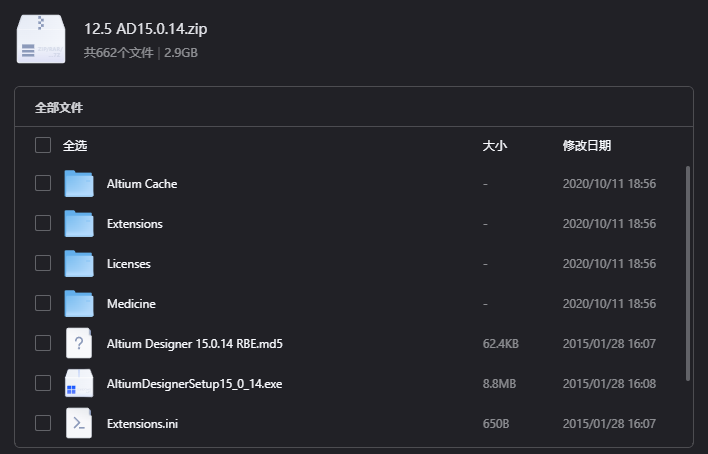Click the Altium Cache folder name
Screen dimensions: 708x454
tap(142, 184)
